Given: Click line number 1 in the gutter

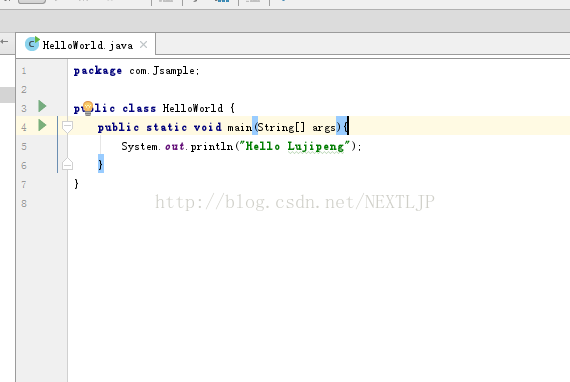Looking at the screenshot, I should pyautogui.click(x=24, y=71).
